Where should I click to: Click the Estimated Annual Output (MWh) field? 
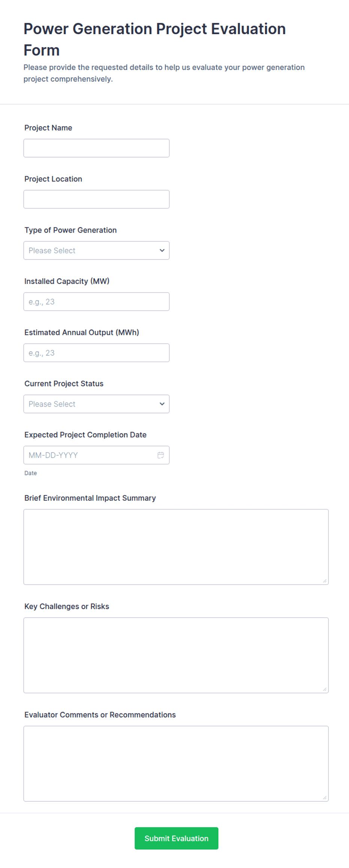pos(96,353)
